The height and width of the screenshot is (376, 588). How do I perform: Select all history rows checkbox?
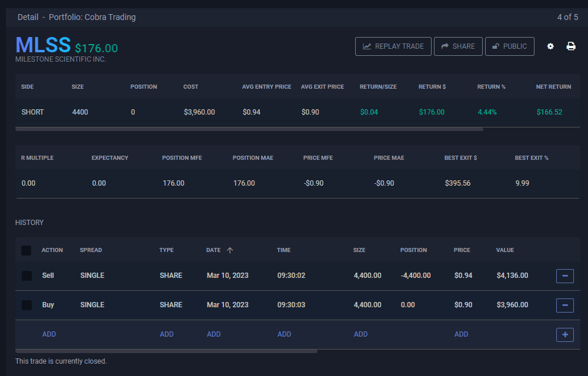pos(26,251)
